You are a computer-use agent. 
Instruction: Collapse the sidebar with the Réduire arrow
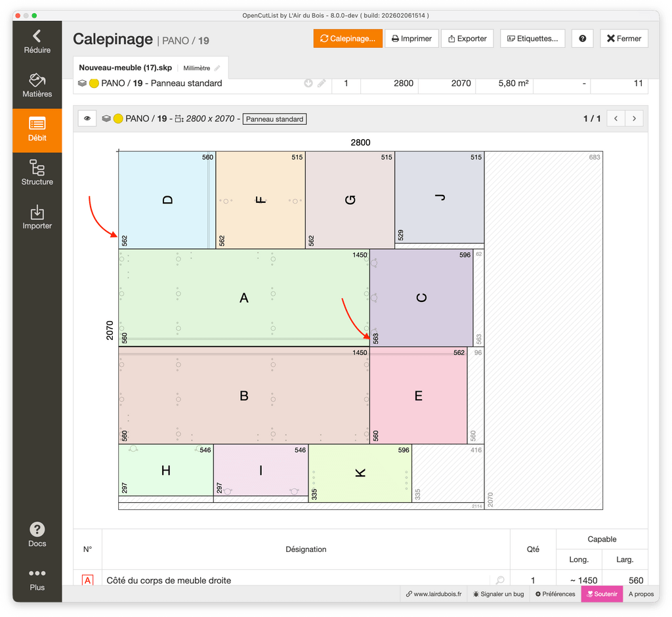point(37,41)
